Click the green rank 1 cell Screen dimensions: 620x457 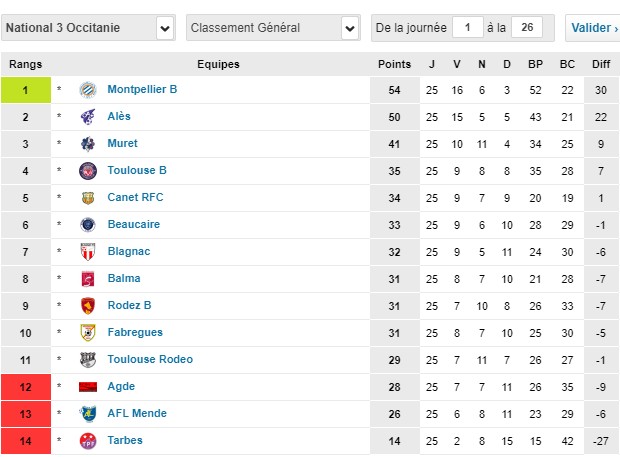pyautogui.click(x=25, y=90)
